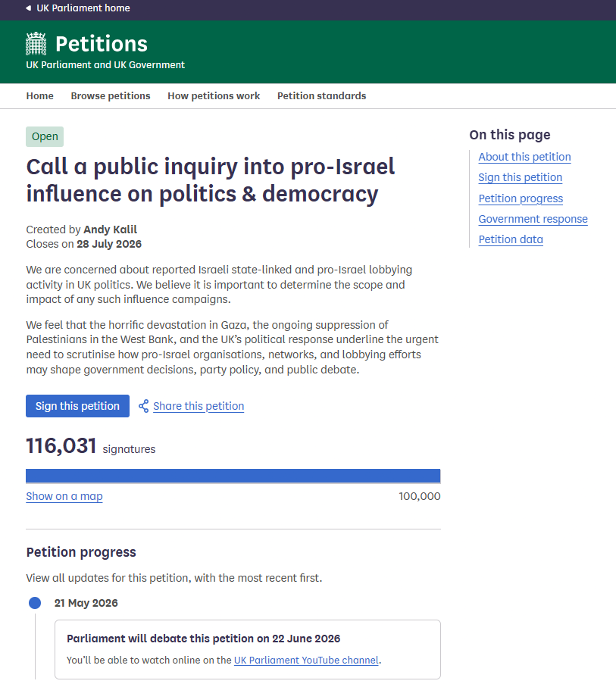Open the Petition standards page

[321, 96]
